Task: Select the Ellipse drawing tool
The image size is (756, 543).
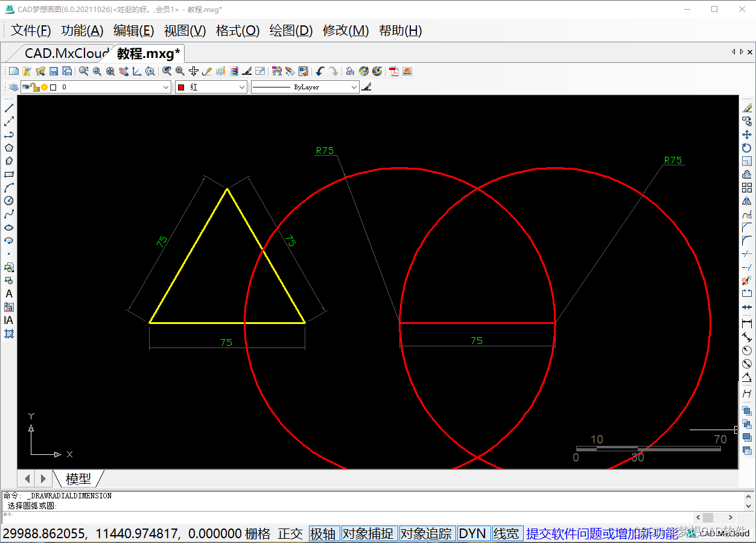Action: [9, 227]
